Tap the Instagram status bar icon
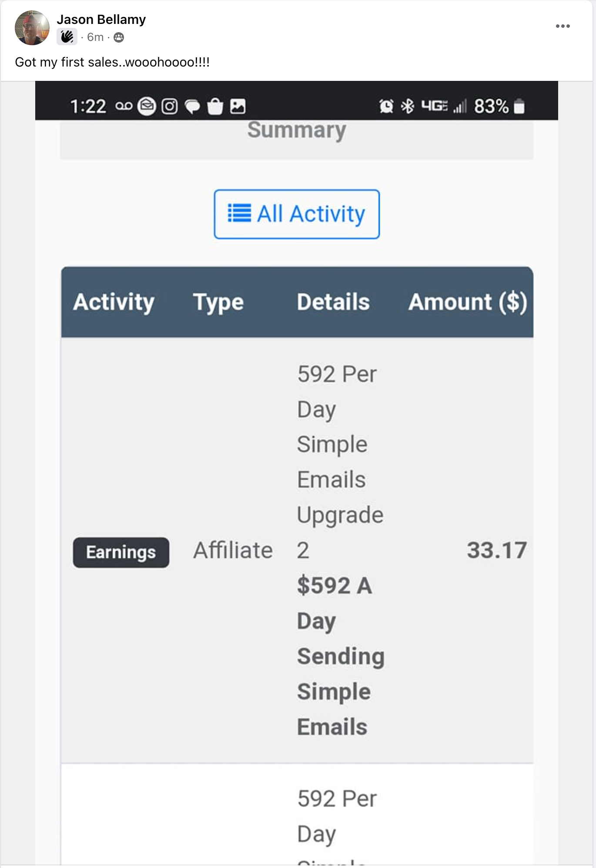Image resolution: width=596 pixels, height=868 pixels. tap(170, 106)
